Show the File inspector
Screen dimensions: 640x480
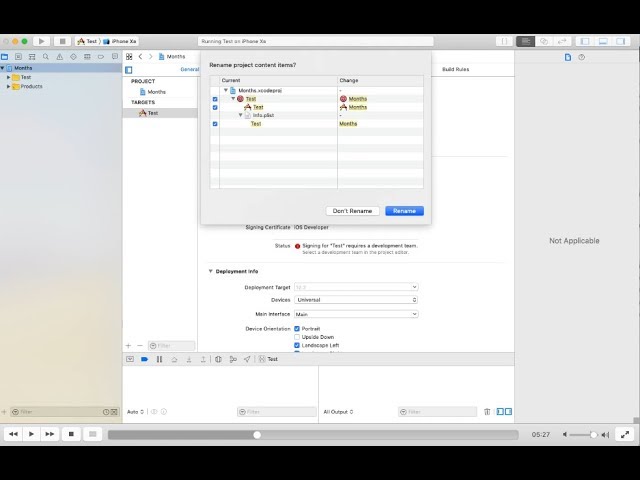click(568, 57)
